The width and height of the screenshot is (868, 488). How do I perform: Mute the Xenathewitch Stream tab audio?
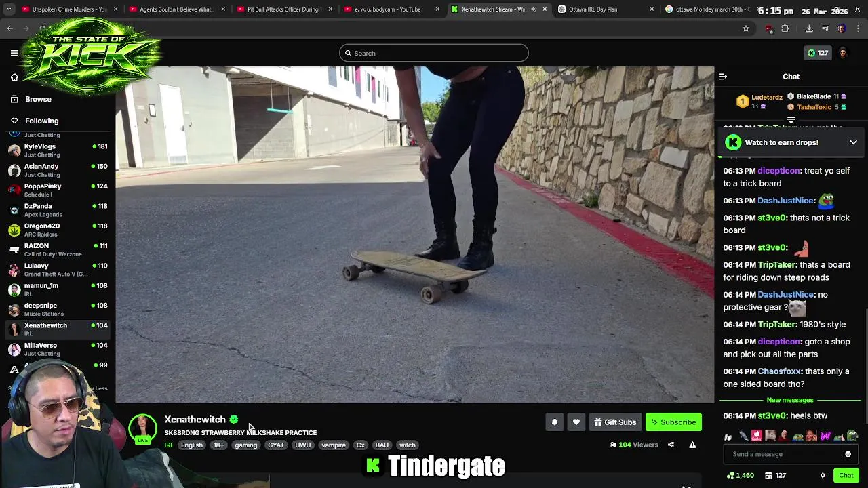pyautogui.click(x=534, y=9)
